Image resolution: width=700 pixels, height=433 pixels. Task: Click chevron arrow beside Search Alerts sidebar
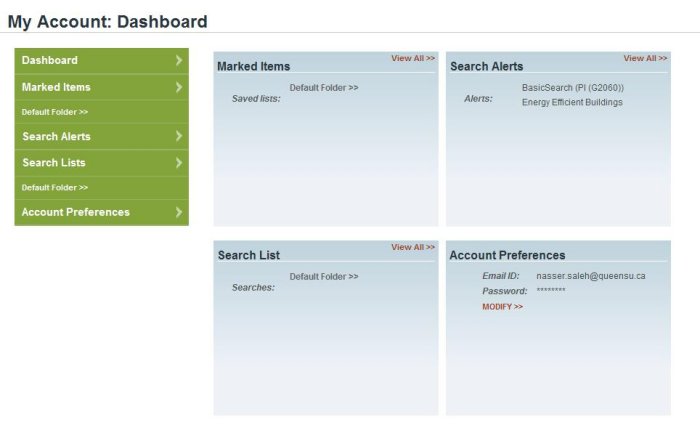coord(179,136)
